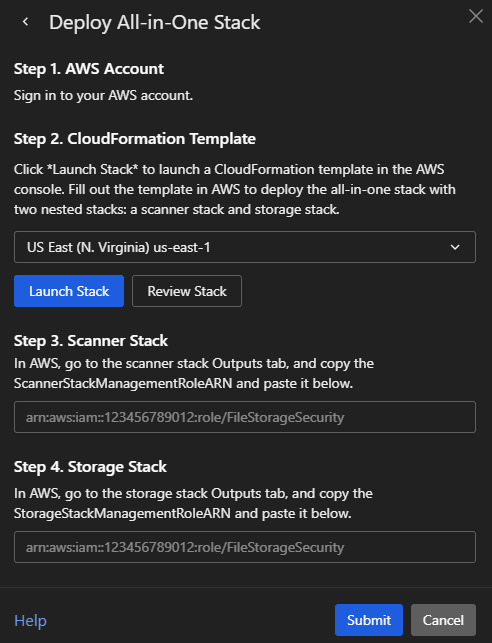This screenshot has width=492, height=643.
Task: Select the Step 3. Scanner Stack heading
Action: [x=91, y=341]
